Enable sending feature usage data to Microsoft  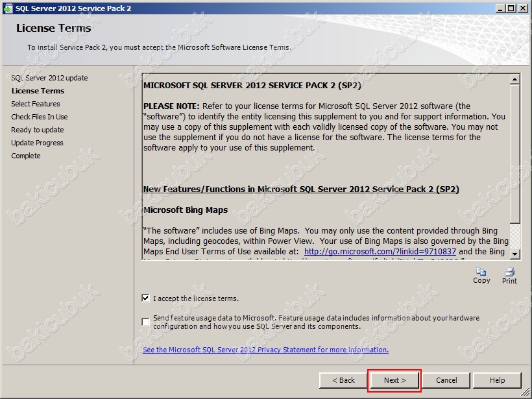coord(145,322)
